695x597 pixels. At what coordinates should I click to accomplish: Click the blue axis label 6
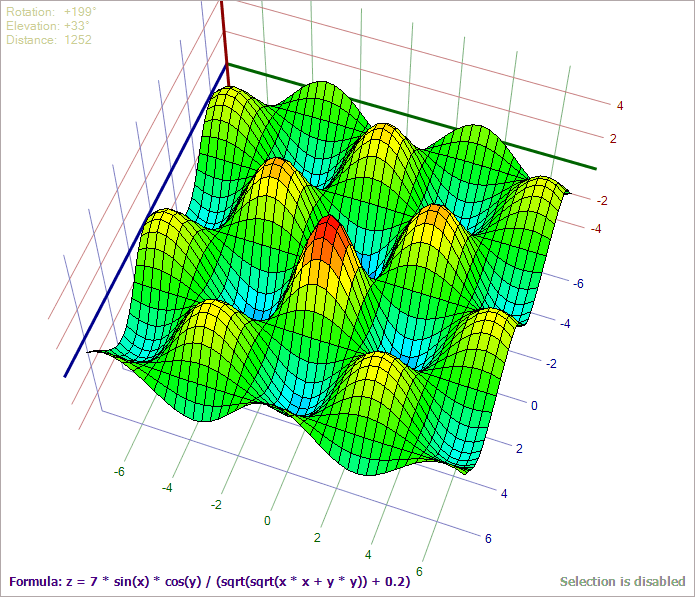tap(488, 538)
